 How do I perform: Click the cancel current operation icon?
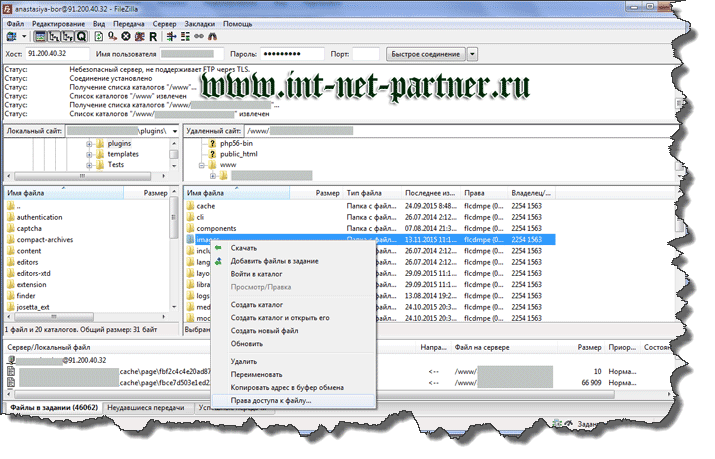point(126,36)
